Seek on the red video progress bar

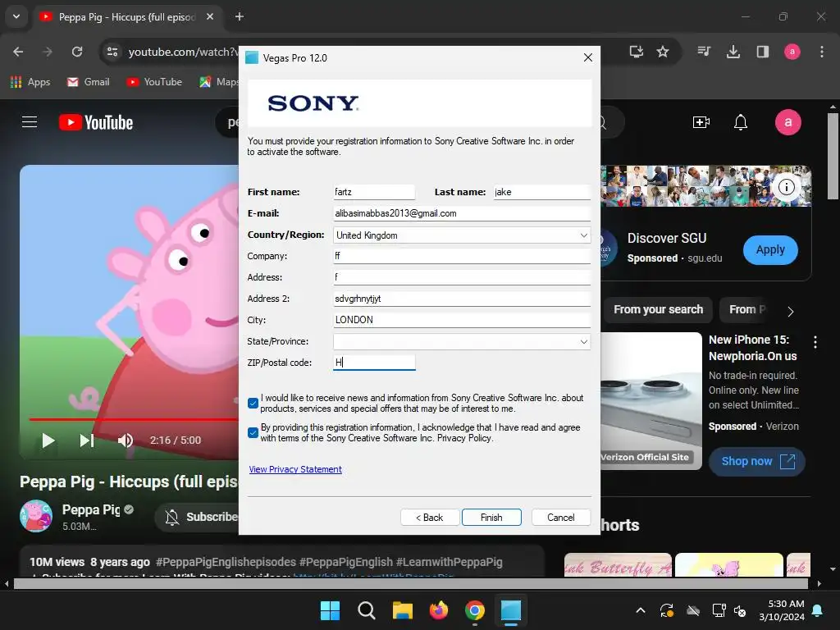coord(134,419)
